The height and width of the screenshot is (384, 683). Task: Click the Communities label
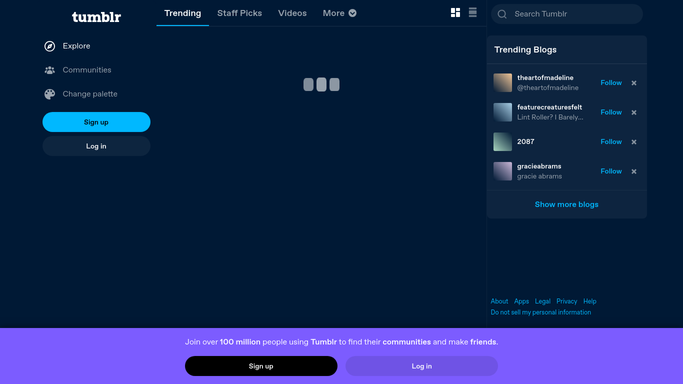[x=87, y=70]
